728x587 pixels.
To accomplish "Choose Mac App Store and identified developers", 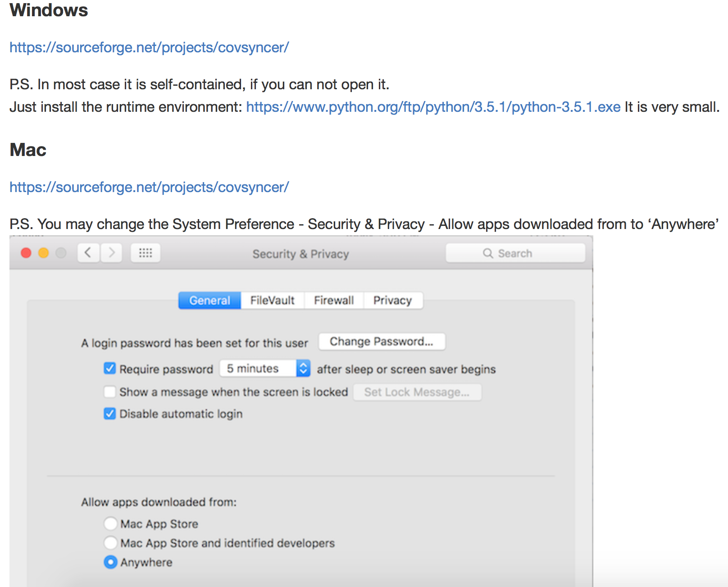I will pos(110,543).
